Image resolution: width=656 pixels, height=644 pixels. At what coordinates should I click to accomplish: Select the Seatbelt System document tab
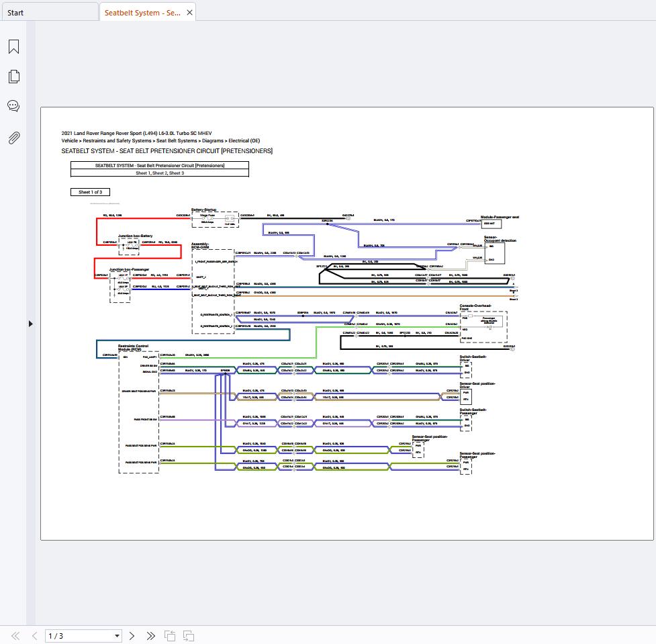click(142, 13)
